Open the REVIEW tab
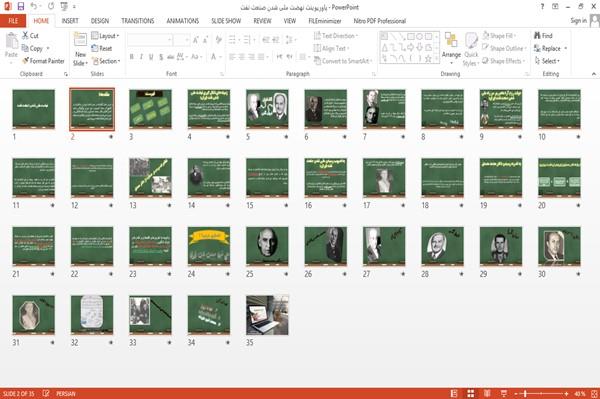The image size is (600, 399). (x=262, y=21)
